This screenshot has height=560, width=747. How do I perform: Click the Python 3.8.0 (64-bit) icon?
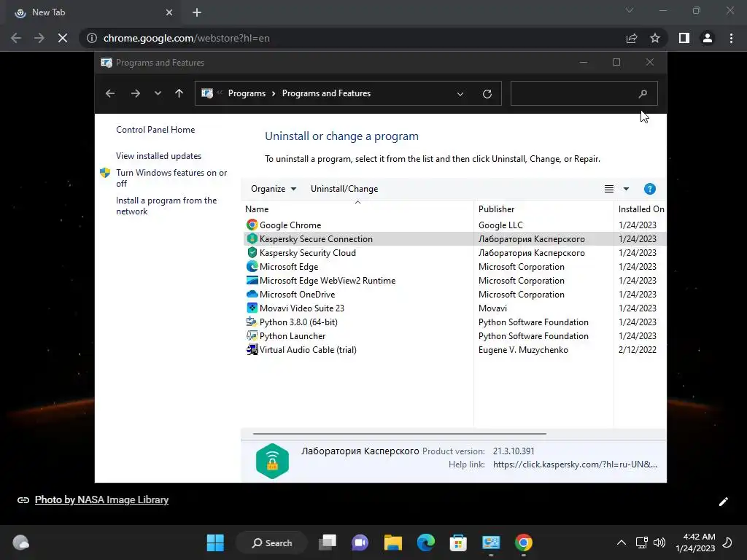pos(252,322)
